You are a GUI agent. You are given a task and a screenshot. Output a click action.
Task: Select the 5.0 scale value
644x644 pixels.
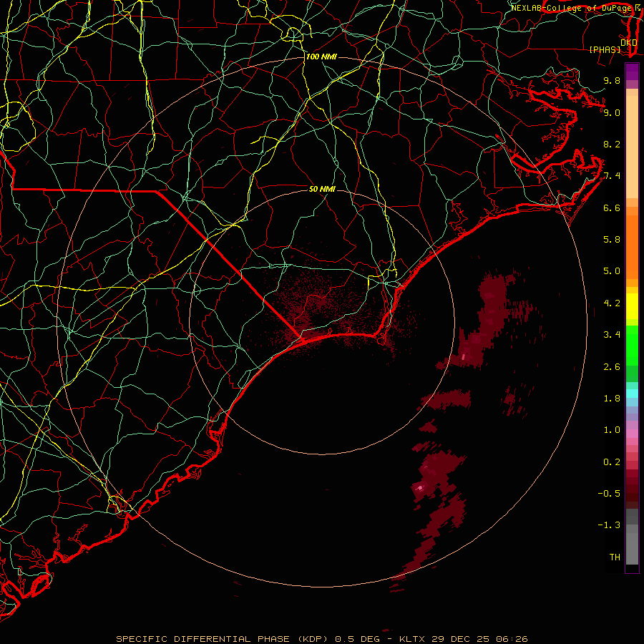click(612, 271)
